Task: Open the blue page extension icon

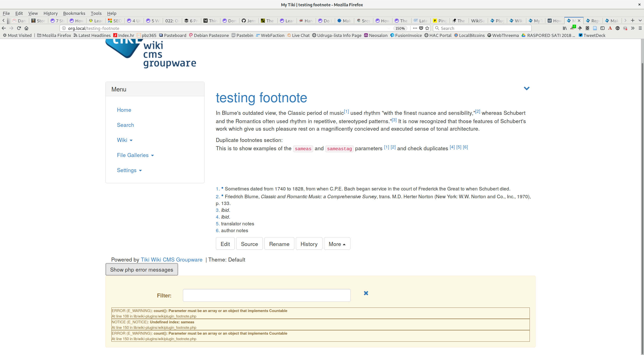Action: click(x=595, y=28)
